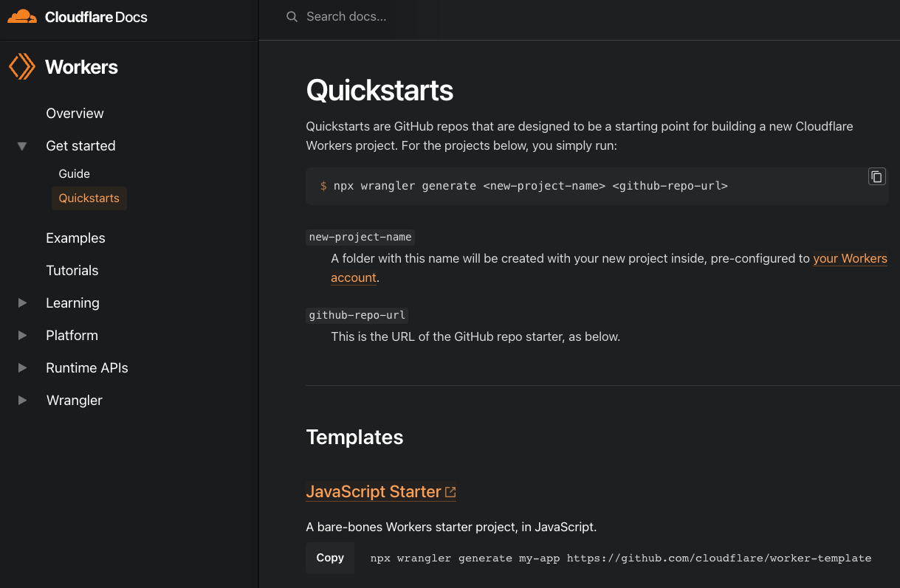
Task: Copy the wrangler generate command via clipboard icon
Action: [x=876, y=176]
